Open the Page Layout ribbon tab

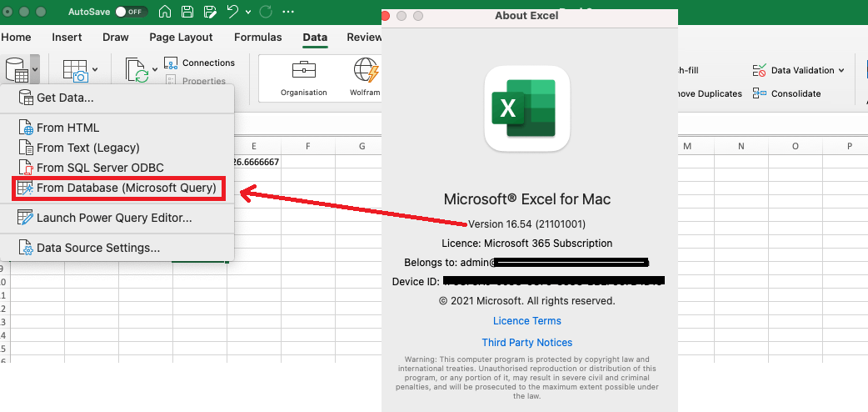point(181,38)
